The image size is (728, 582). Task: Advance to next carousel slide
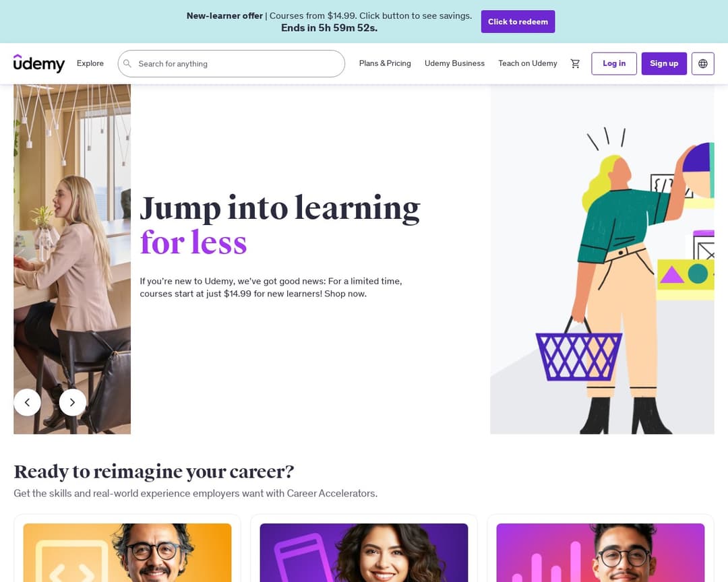(72, 402)
